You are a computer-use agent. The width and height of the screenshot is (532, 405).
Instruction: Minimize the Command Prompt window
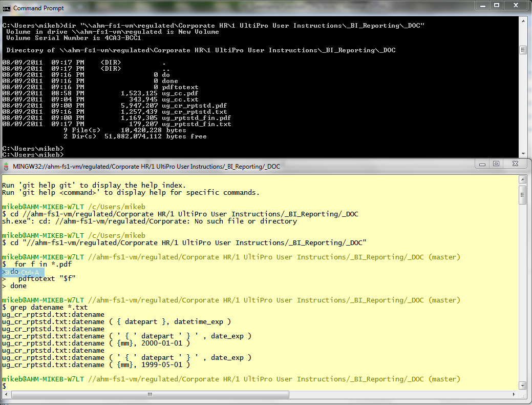point(482,5)
